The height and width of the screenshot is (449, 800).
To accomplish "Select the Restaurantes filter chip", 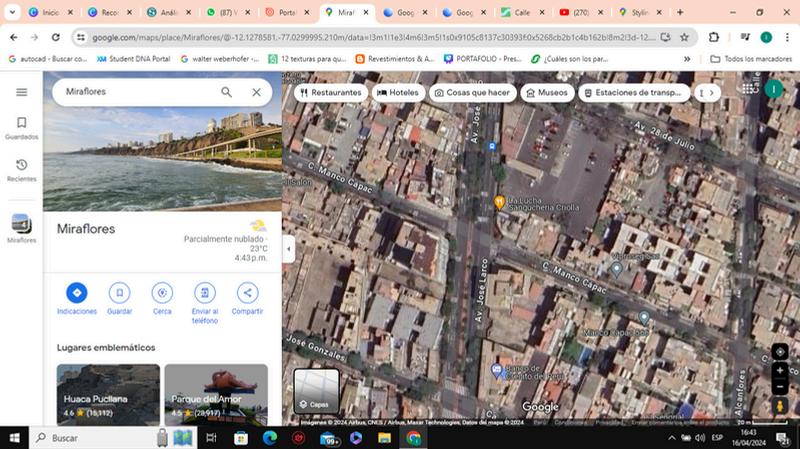I will (331, 93).
